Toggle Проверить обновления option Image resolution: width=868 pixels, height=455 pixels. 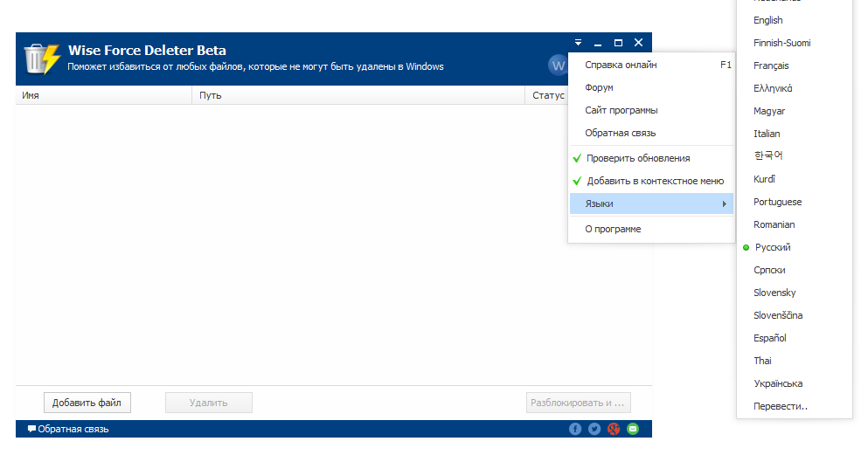[651, 158]
